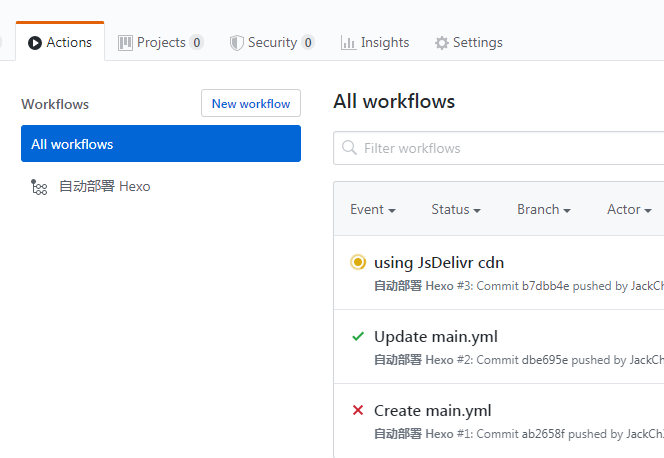Click the 'Workflows' sidebar heading
Viewport: 664px width, 458px height.
click(x=55, y=104)
